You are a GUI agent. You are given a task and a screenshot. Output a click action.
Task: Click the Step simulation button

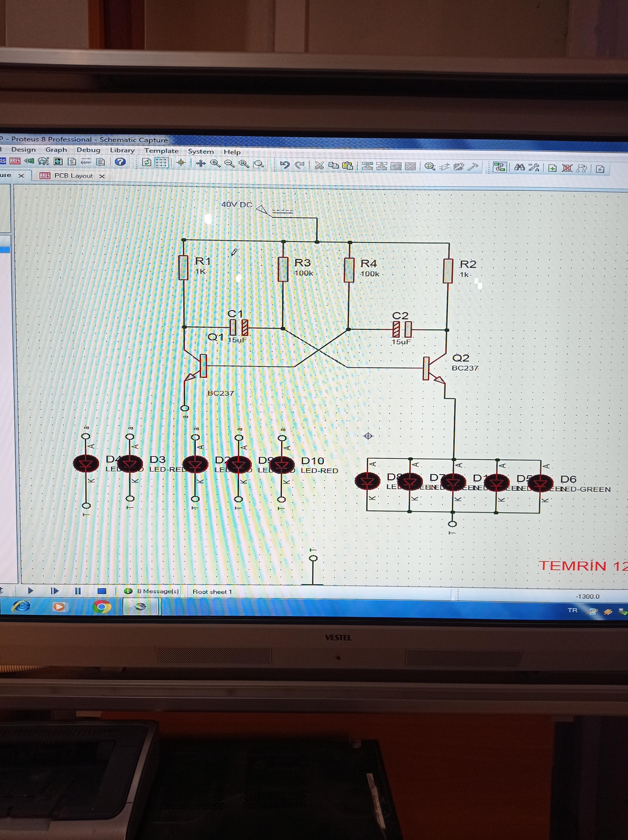tap(54, 591)
